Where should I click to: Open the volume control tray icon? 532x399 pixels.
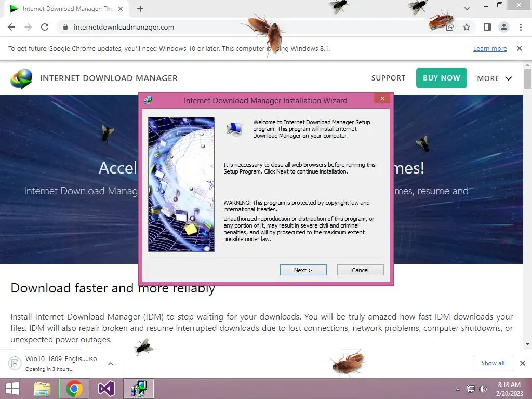tap(483, 389)
